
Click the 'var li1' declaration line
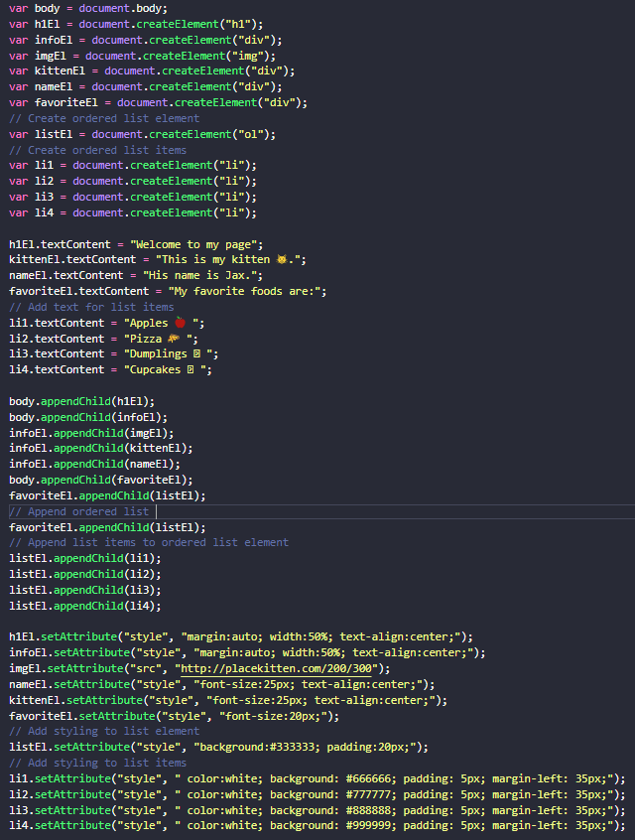133,166
